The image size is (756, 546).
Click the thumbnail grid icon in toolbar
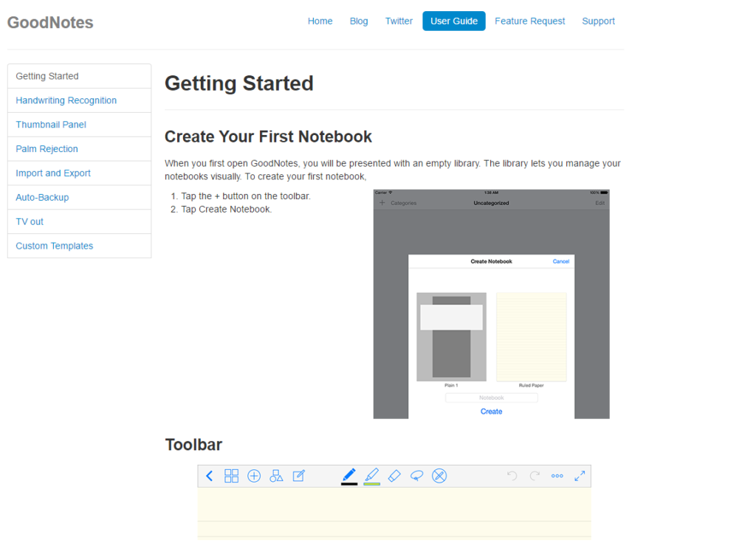coord(232,476)
